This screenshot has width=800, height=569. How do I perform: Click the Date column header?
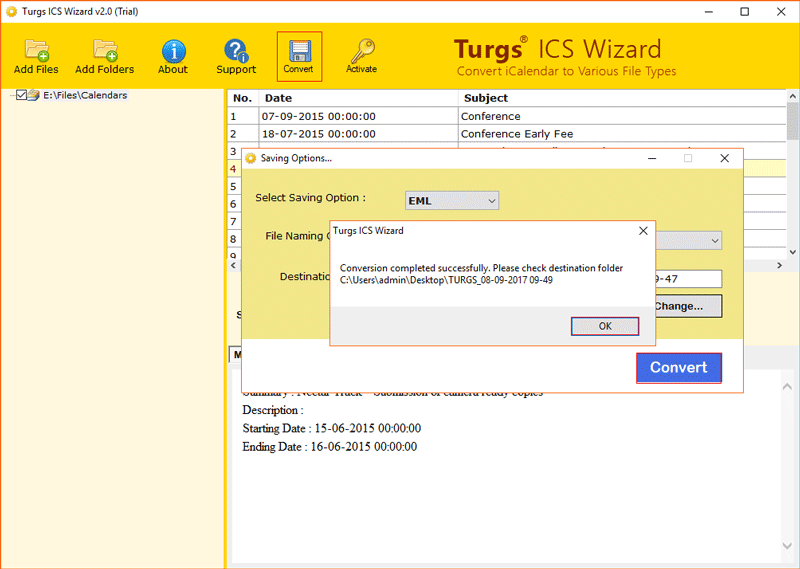358,98
